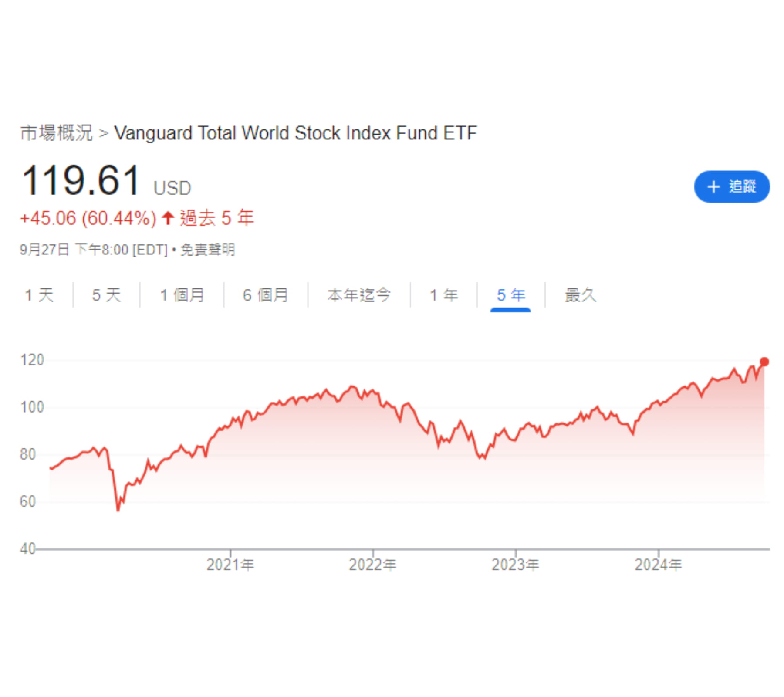This screenshot has width=784, height=697.
Task: Click the plus icon on the 追蹤 button
Action: (713, 186)
